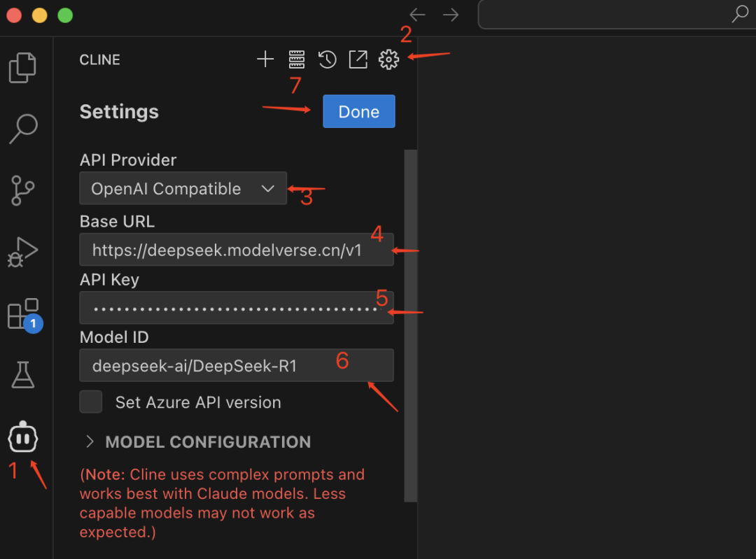Open the Search view

[x=23, y=129]
